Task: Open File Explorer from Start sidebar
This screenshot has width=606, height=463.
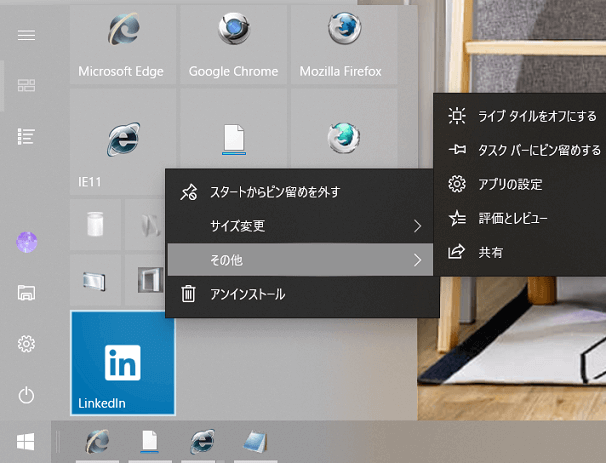Action: [x=26, y=293]
